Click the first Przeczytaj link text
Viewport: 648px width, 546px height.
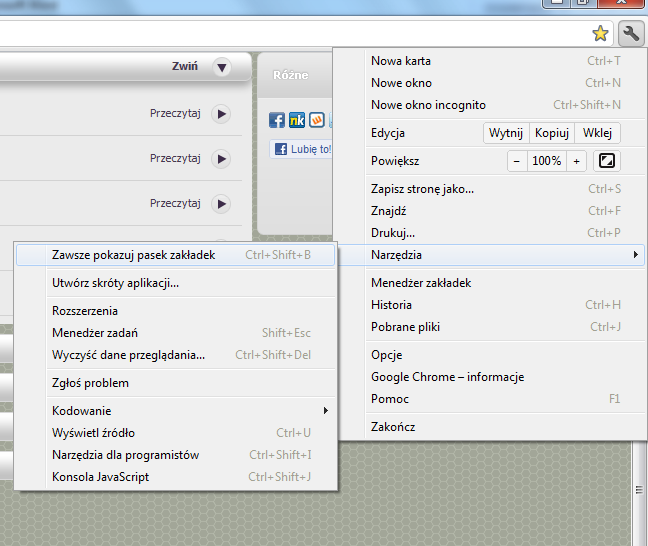(x=175, y=113)
